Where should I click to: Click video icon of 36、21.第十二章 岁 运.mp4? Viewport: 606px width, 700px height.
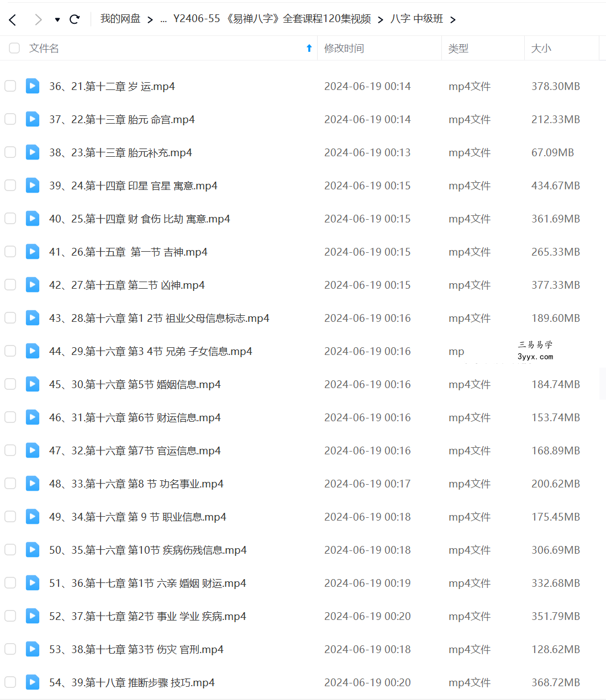33,86
